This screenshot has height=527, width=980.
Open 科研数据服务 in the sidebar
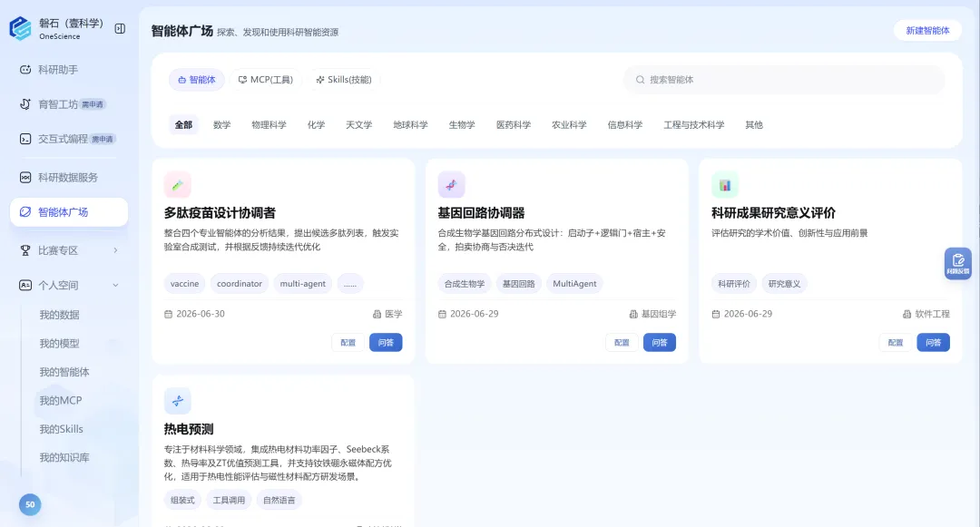pyautogui.click(x=69, y=178)
